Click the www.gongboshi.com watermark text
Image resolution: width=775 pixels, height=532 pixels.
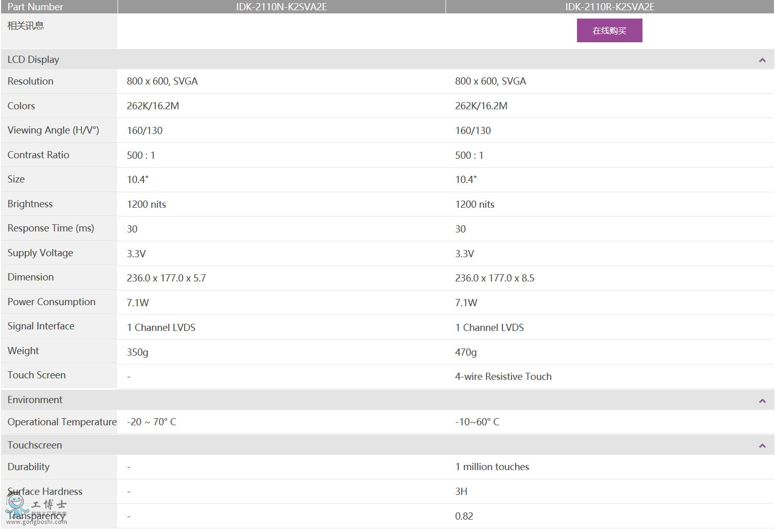pos(37,522)
